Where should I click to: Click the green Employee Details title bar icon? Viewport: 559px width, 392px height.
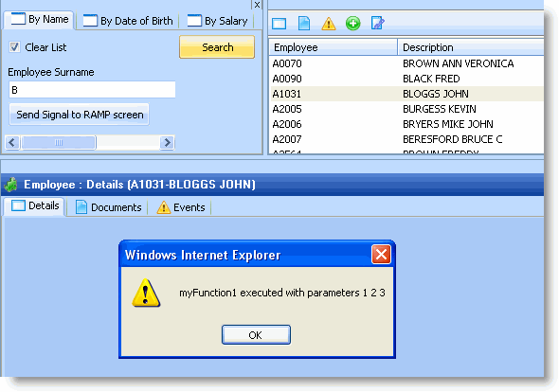point(11,185)
